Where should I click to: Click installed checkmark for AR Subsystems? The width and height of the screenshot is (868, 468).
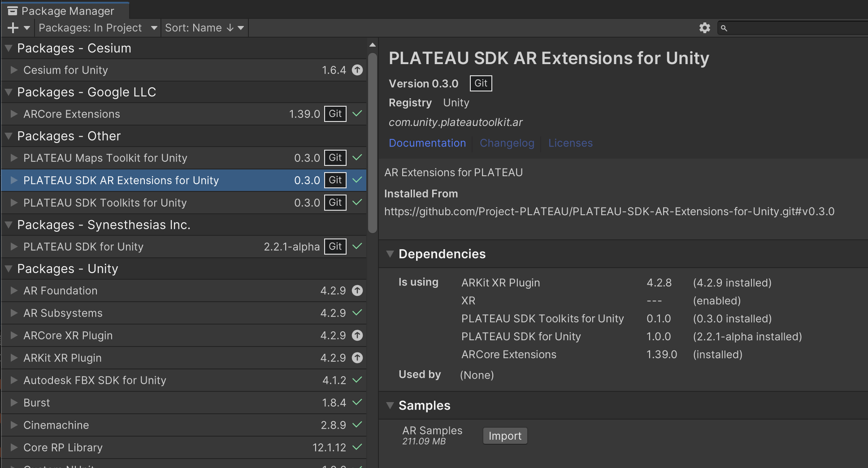(x=357, y=312)
